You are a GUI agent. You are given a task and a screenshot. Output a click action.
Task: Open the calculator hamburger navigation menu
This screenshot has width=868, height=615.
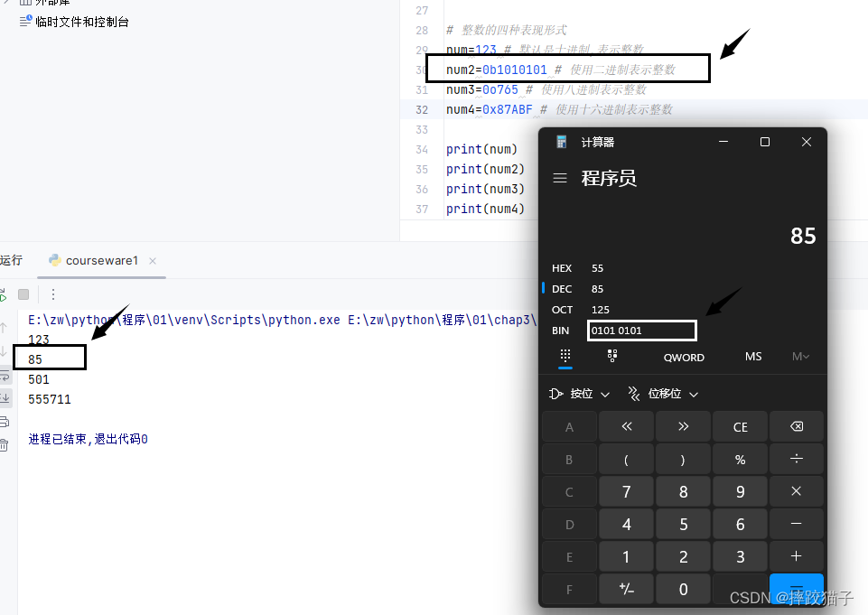pyautogui.click(x=560, y=178)
